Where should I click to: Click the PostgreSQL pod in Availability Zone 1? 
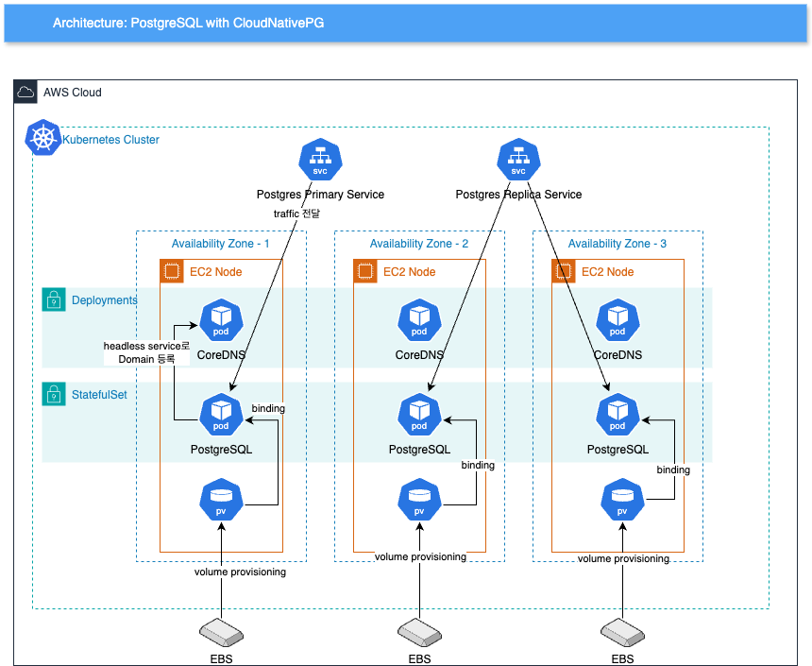click(221, 414)
